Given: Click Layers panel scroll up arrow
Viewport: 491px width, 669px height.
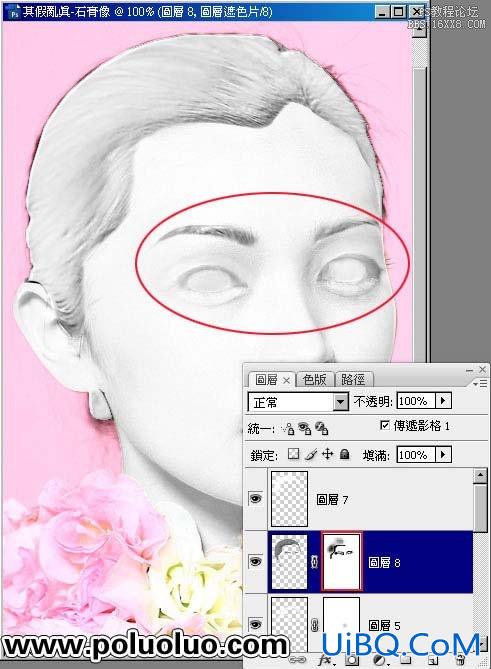Looking at the screenshot, I should [x=480, y=475].
